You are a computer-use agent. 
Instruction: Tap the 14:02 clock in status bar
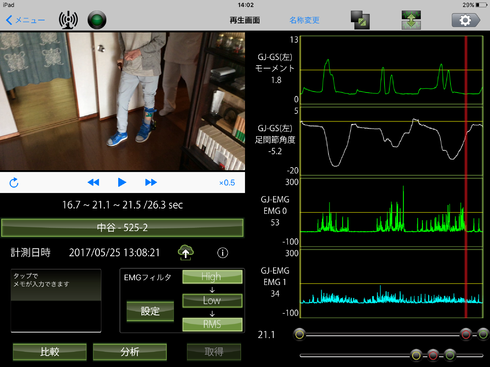[246, 5]
